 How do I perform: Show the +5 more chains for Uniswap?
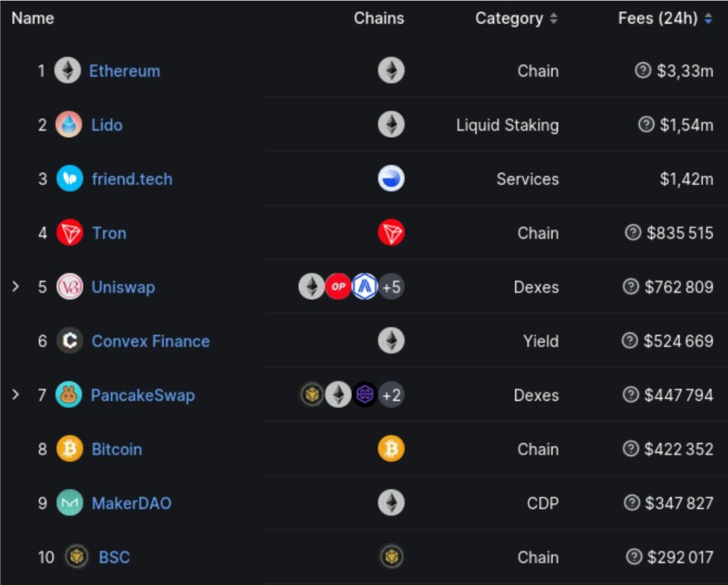pyautogui.click(x=391, y=287)
